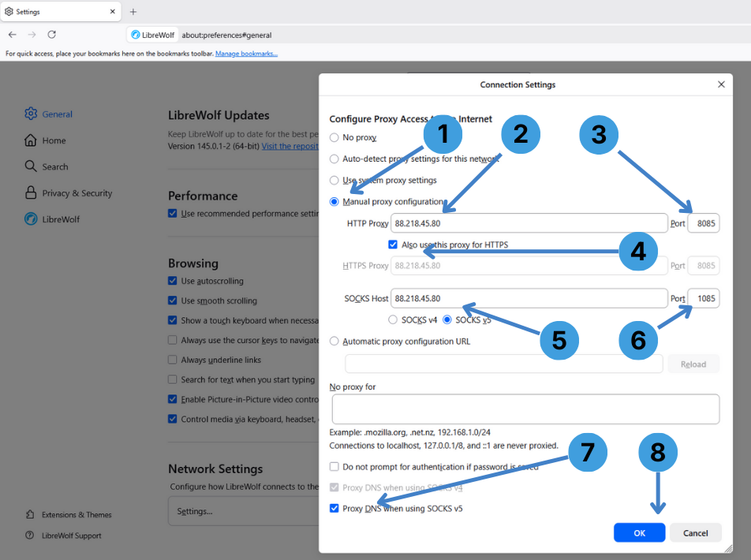
Task: Open the Manage bookmarks link
Action: pyautogui.click(x=246, y=54)
